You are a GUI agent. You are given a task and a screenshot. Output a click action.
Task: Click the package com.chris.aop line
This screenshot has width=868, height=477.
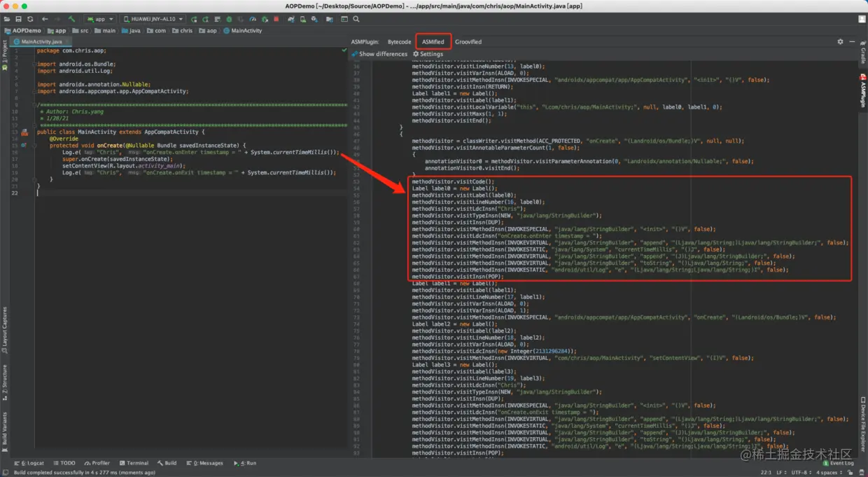coord(71,50)
